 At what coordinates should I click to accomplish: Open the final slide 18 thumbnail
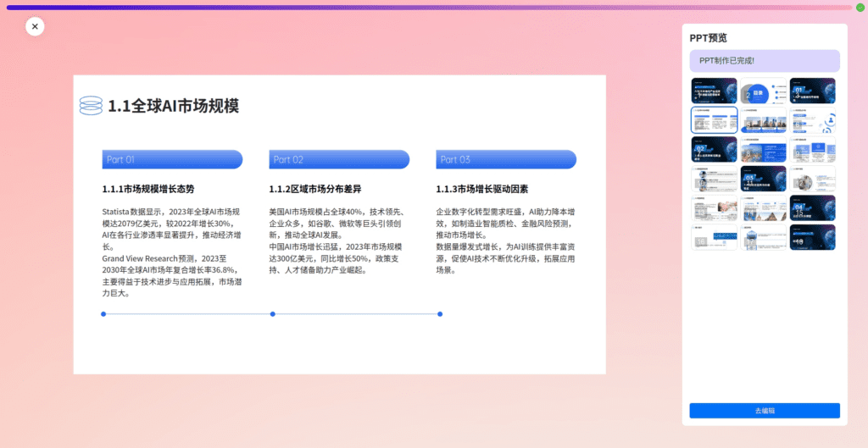click(x=812, y=237)
